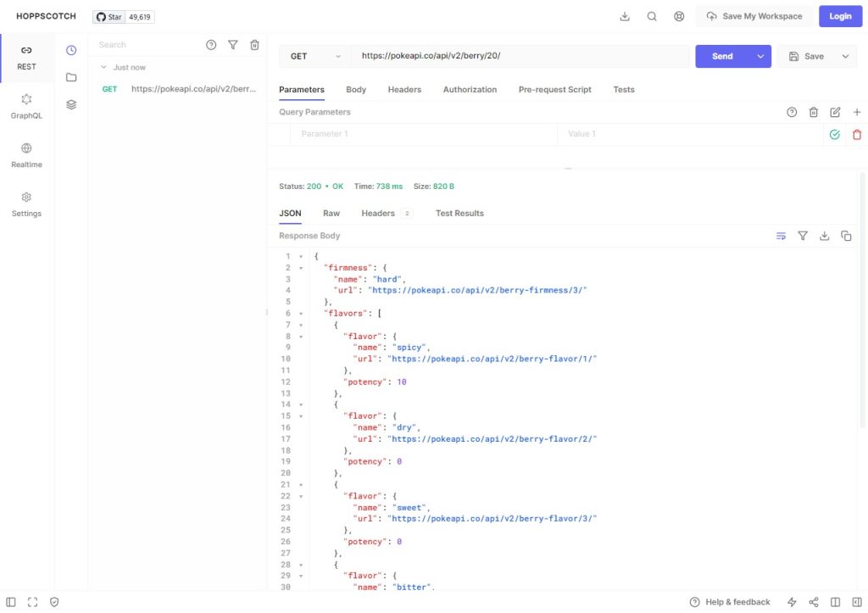Image resolution: width=868 pixels, height=613 pixels.
Task: Click Save My Workspace button
Action: [x=754, y=17]
